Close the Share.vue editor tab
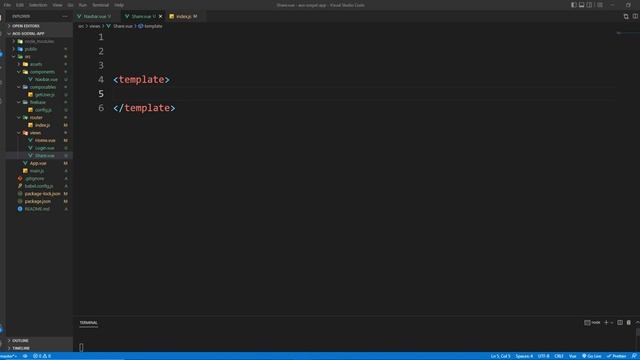This screenshot has height=360, width=640. pos(160,16)
